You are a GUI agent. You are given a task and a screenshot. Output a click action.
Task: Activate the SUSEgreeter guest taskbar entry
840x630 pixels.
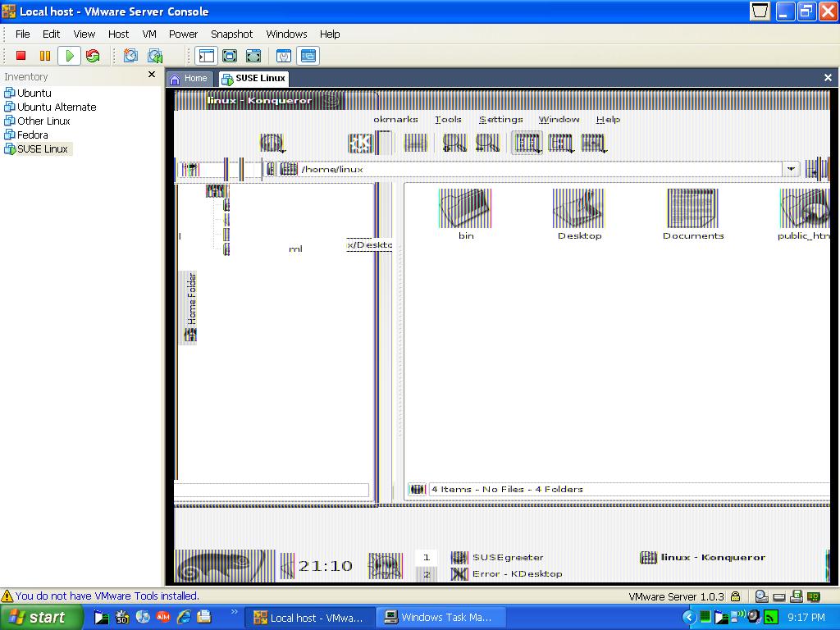tap(498, 558)
